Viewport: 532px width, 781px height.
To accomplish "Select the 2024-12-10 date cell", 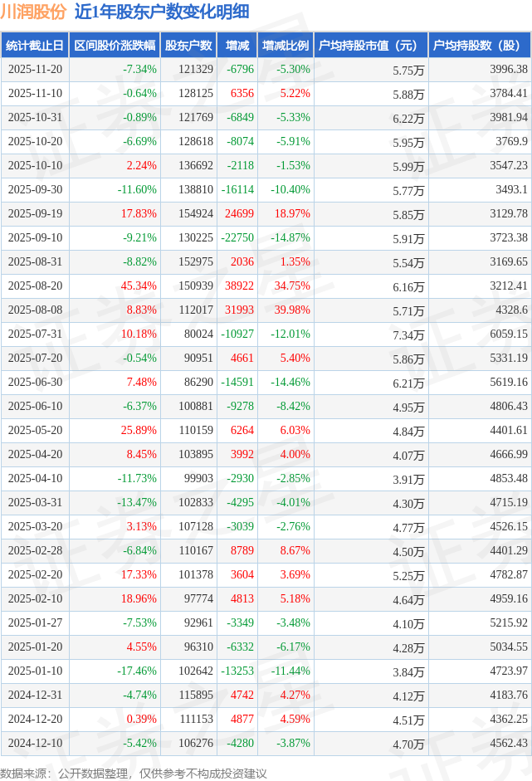I will (34, 744).
